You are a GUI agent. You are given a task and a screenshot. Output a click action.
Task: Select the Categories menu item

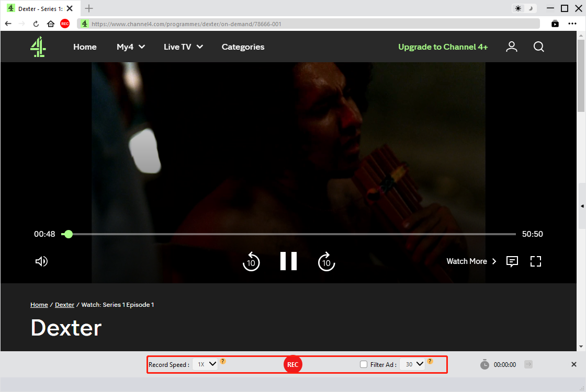coord(243,47)
